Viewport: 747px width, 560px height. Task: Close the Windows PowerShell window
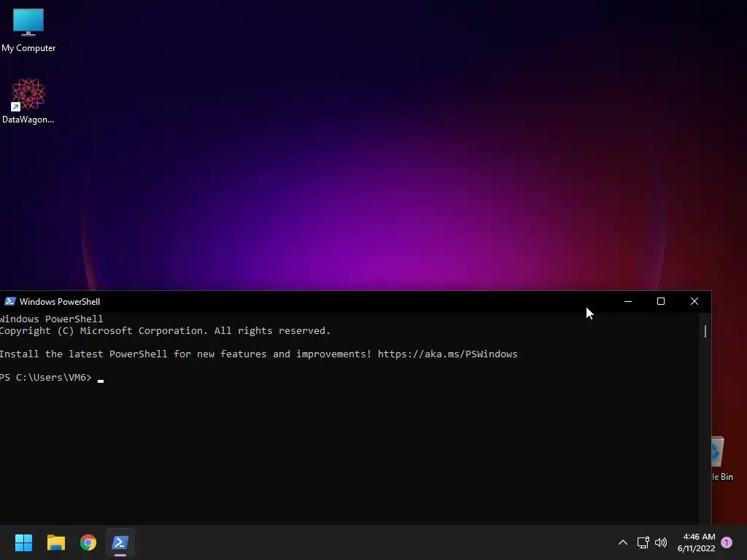[x=694, y=301]
